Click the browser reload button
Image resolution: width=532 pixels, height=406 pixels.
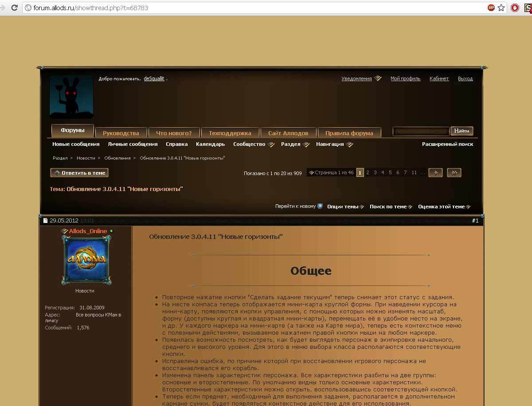[x=14, y=8]
